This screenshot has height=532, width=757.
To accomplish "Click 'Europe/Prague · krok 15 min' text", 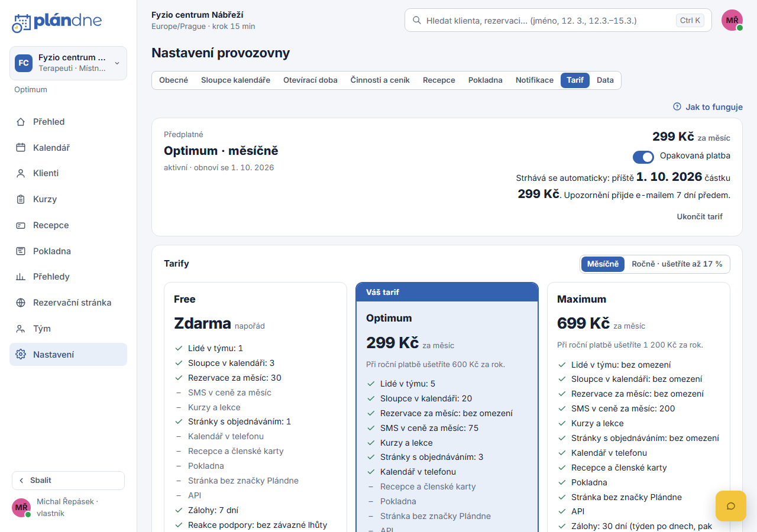I will [x=203, y=27].
